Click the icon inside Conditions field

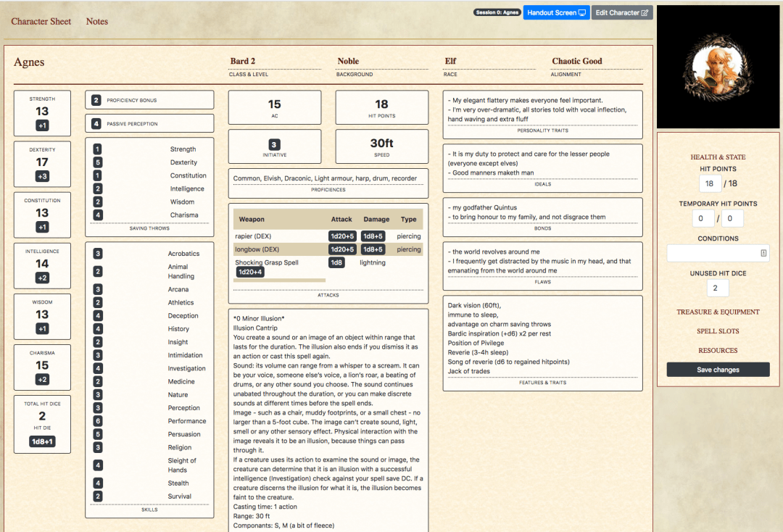pyautogui.click(x=763, y=253)
